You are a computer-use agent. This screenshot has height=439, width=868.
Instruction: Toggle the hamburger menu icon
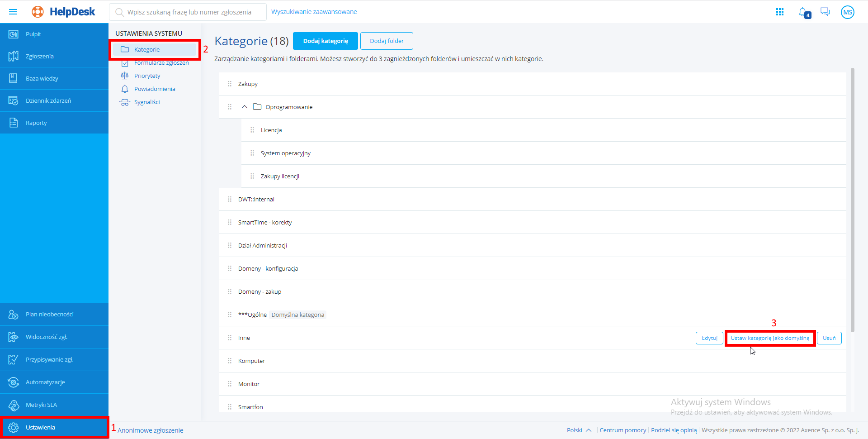[x=13, y=12]
